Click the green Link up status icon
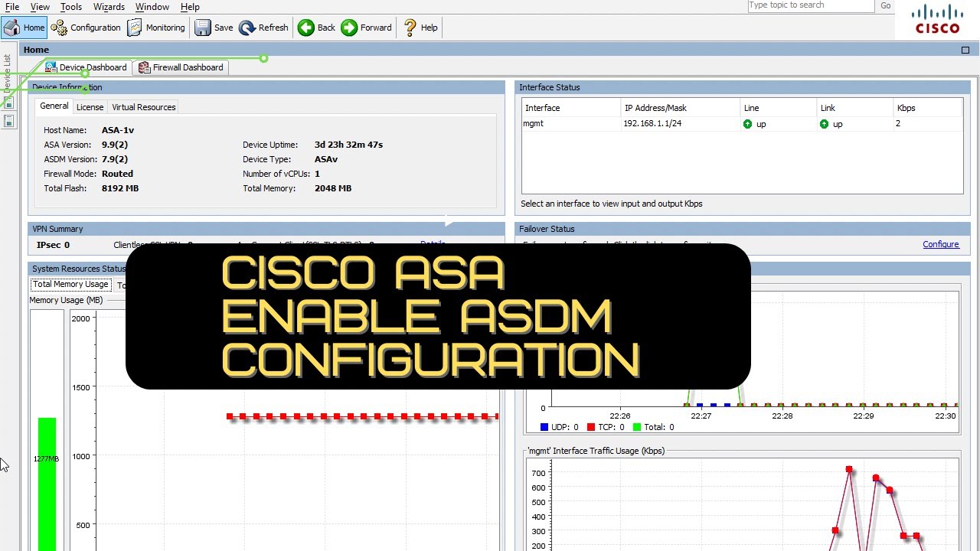Screen dimensions: 980x551 point(825,124)
